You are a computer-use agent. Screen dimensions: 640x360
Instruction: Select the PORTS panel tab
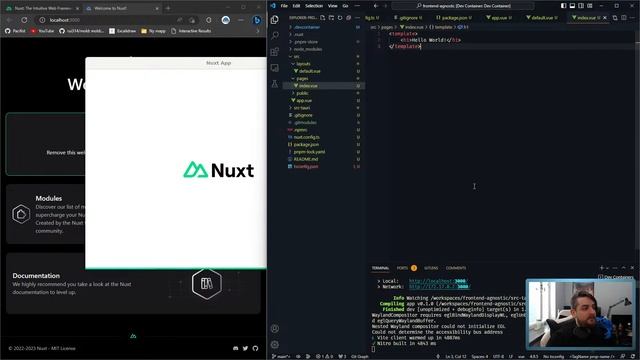coord(402,268)
